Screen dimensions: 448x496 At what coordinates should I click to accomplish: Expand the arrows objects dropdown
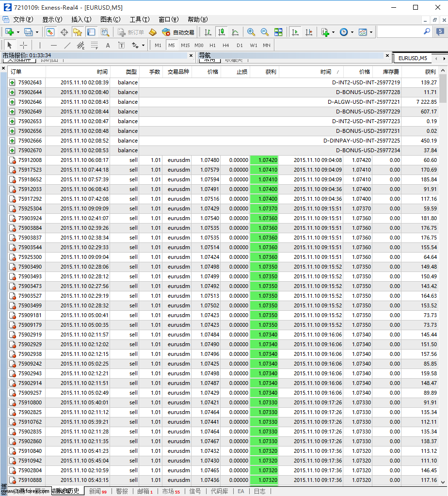(144, 46)
